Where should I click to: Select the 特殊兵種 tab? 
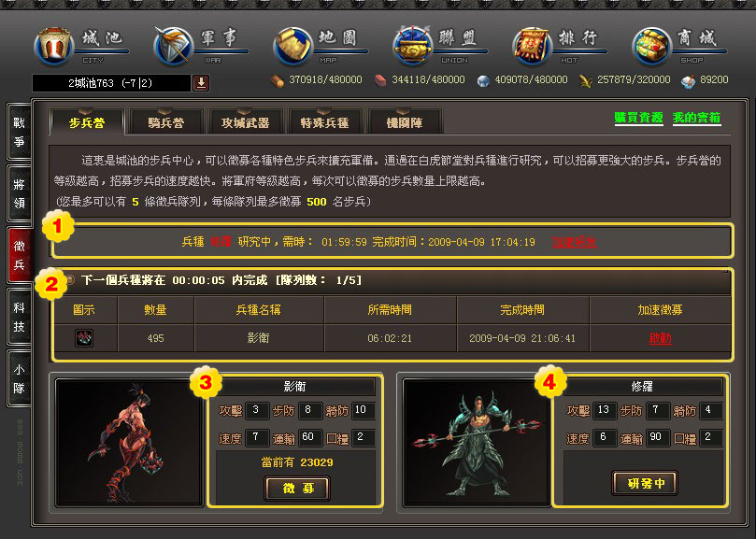pyautogui.click(x=324, y=122)
